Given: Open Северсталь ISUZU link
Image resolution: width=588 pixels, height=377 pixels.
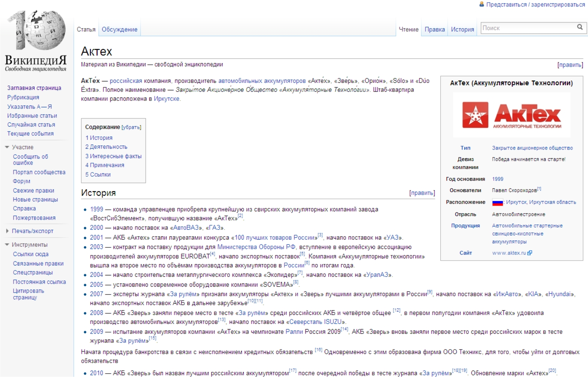Looking at the screenshot, I should (315, 322).
